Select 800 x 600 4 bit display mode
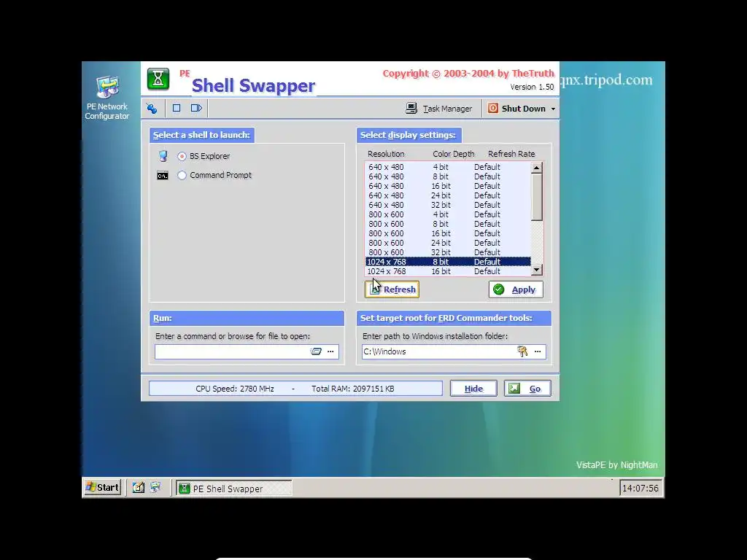This screenshot has height=560, width=747. (448, 214)
